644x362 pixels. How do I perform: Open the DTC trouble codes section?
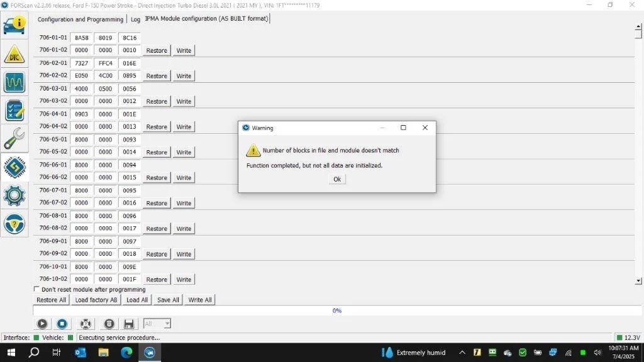tap(14, 54)
